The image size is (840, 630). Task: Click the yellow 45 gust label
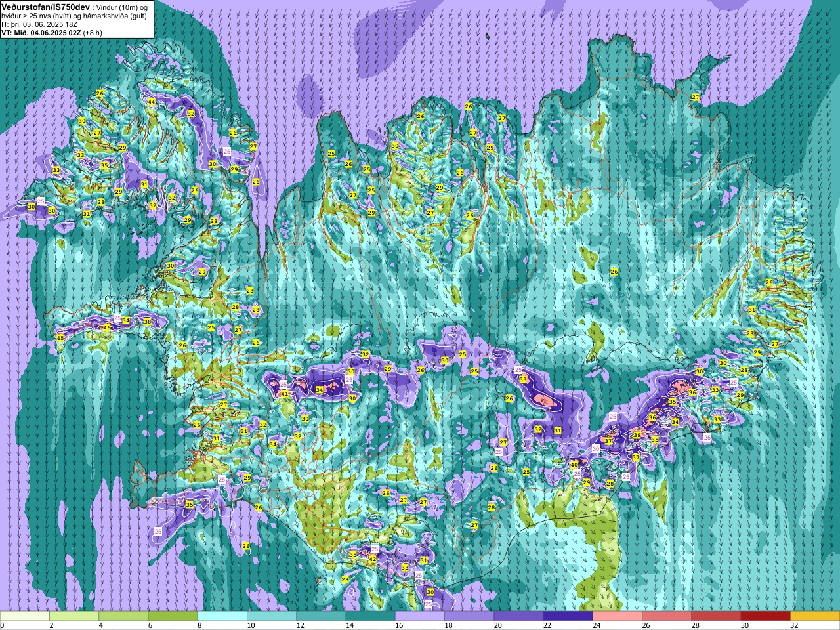(x=60, y=338)
